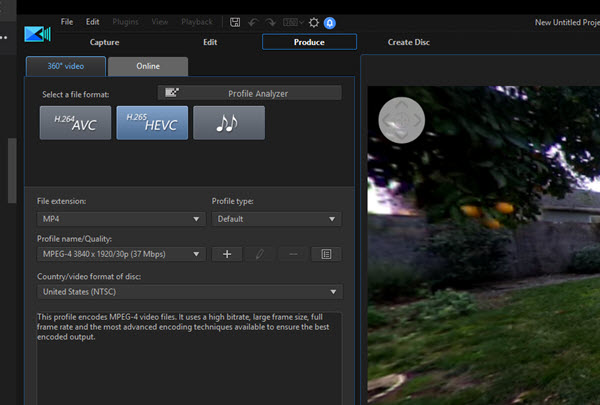Select the H.264 AVC file format
This screenshot has width=600, height=405.
click(75, 123)
